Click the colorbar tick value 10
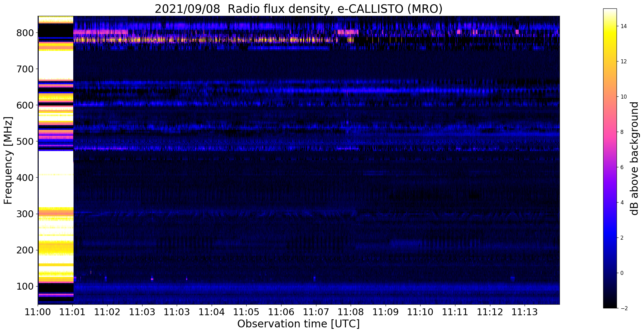Image resolution: width=644 pixels, height=333 pixels. tap(624, 97)
